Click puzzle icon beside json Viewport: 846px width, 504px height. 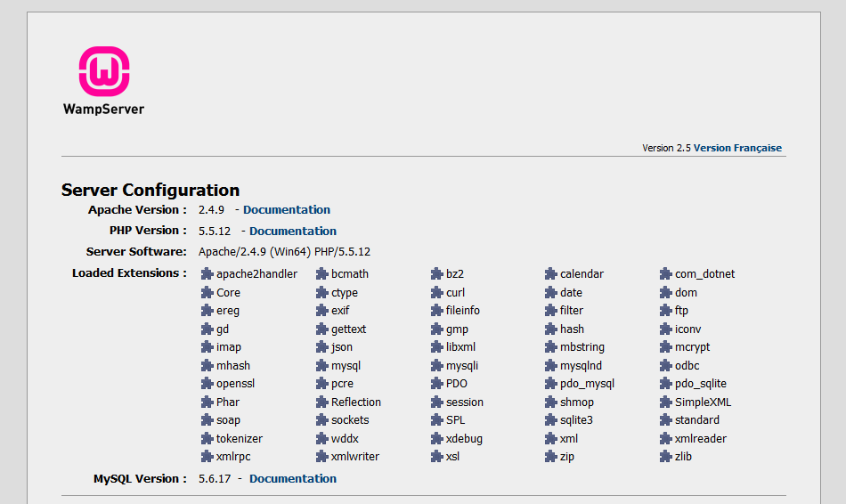pos(322,347)
